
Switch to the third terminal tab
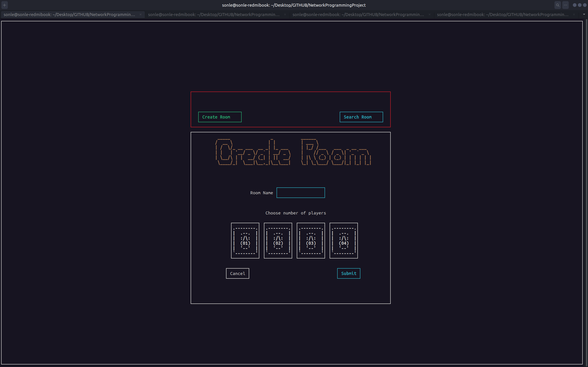click(x=358, y=14)
